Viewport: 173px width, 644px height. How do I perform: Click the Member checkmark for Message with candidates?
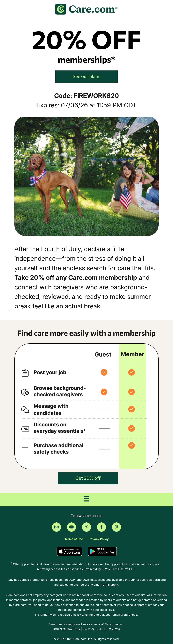(x=132, y=409)
